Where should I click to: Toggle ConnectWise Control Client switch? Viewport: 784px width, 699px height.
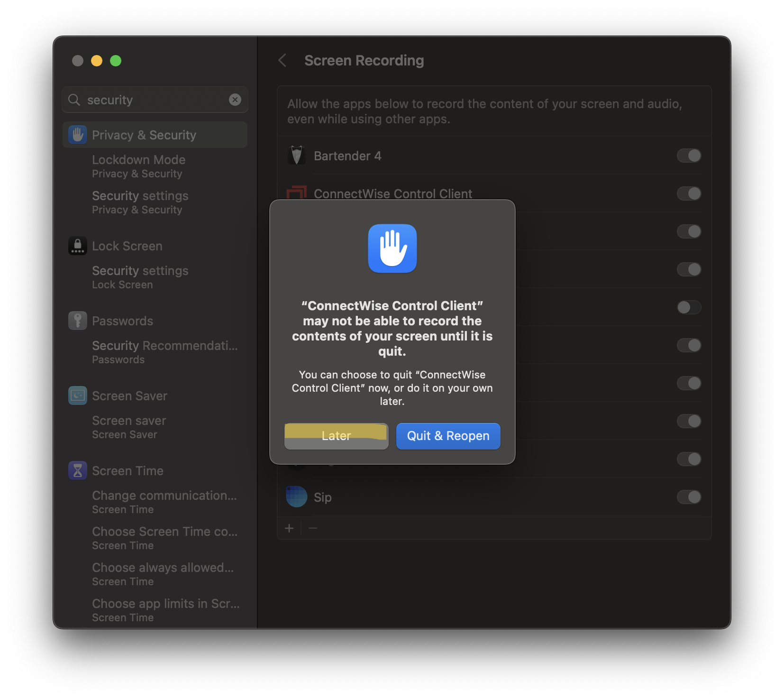click(689, 193)
